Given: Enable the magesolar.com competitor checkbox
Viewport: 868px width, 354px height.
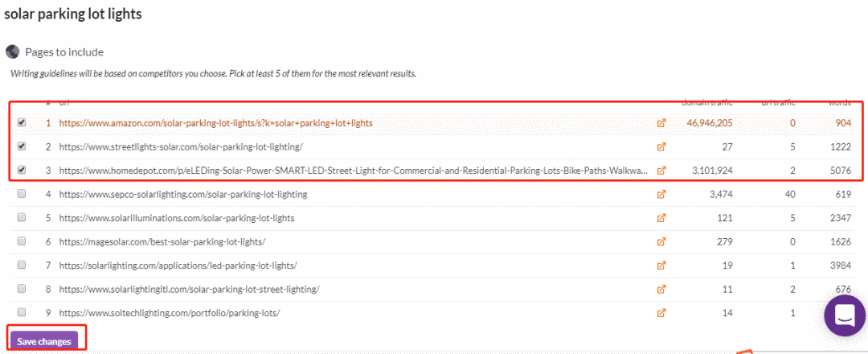Looking at the screenshot, I should [x=22, y=241].
